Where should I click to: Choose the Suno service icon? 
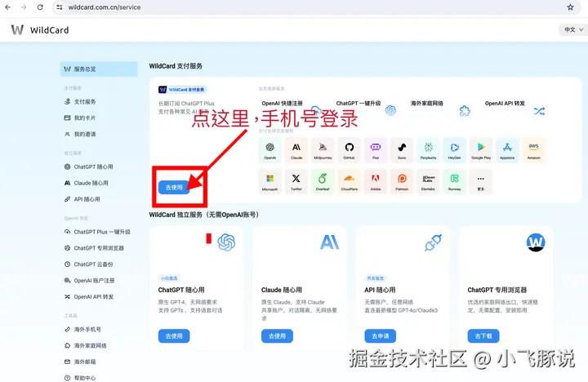[x=402, y=150]
